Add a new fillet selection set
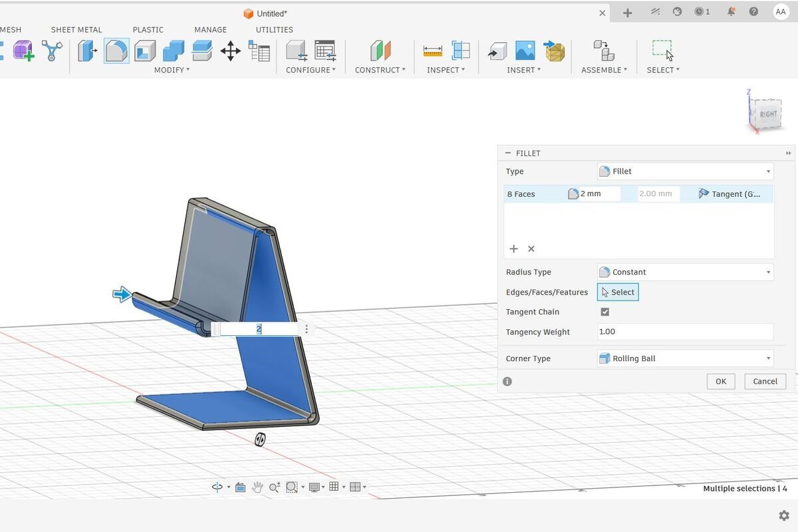This screenshot has width=798, height=532. (x=513, y=249)
